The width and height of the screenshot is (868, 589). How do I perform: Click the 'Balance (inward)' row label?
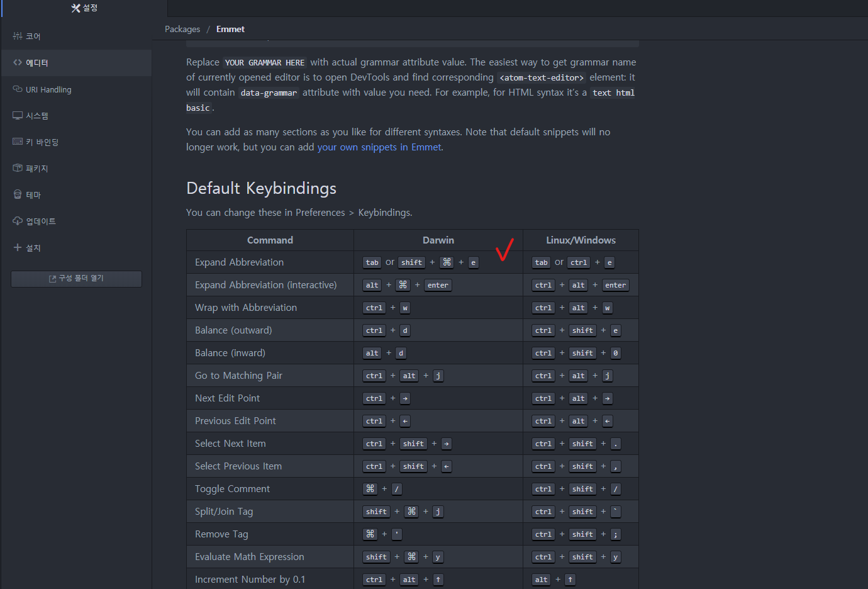click(230, 353)
